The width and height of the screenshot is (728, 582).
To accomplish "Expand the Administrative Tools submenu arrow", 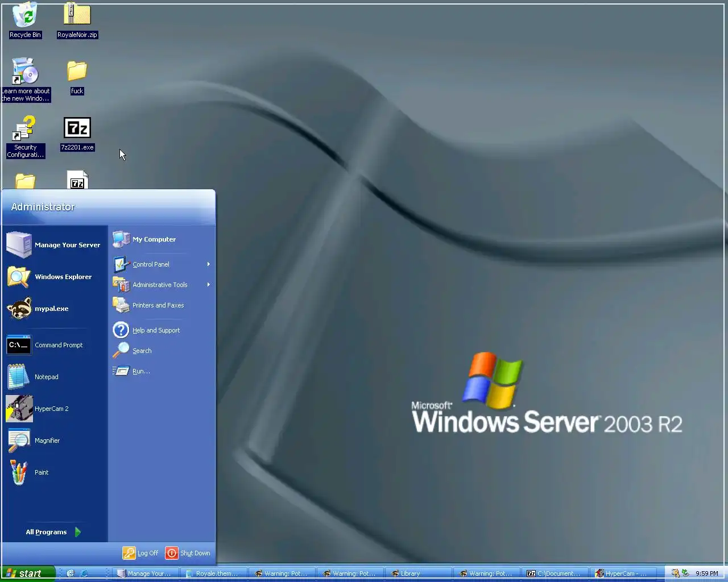I will [x=209, y=285].
